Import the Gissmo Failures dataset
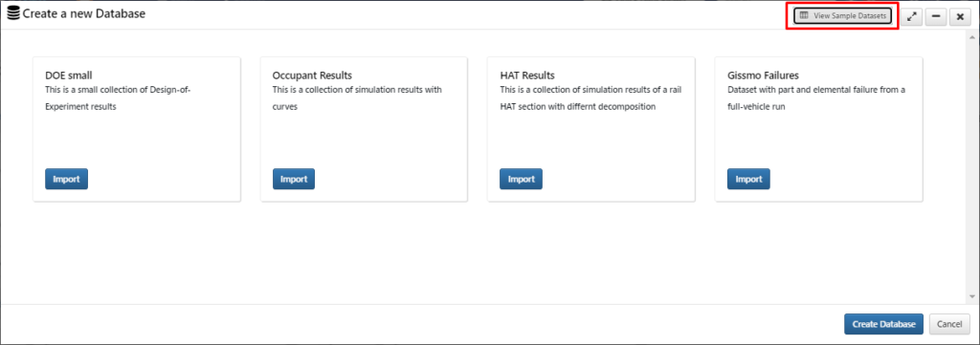Image resolution: width=980 pixels, height=345 pixels. [x=748, y=179]
